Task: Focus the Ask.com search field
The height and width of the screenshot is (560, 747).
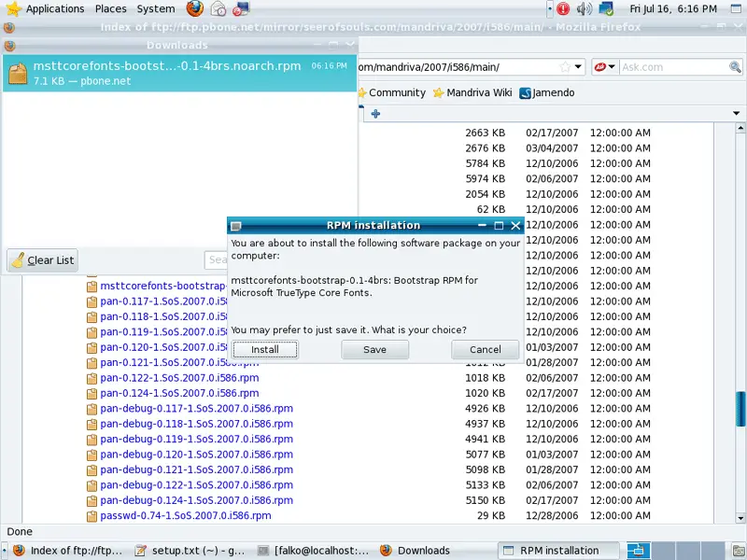Action: 673,67
